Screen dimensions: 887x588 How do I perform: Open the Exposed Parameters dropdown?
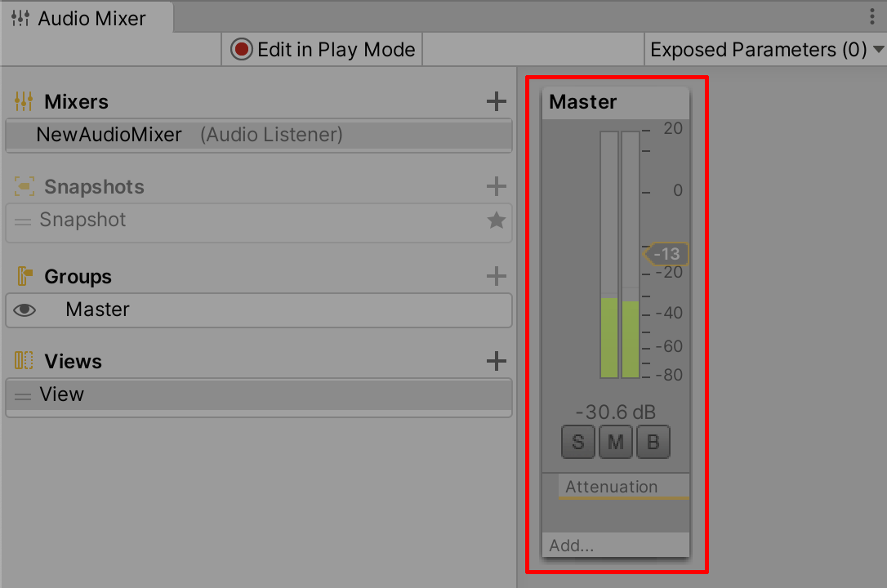point(765,50)
